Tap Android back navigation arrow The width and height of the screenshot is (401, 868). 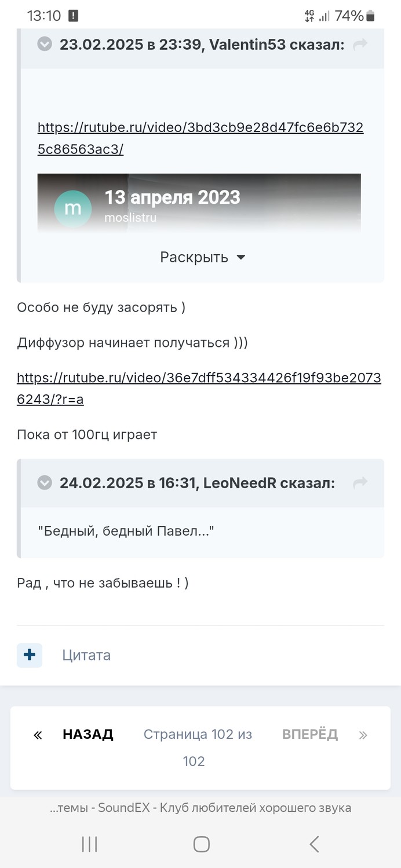coord(313,844)
